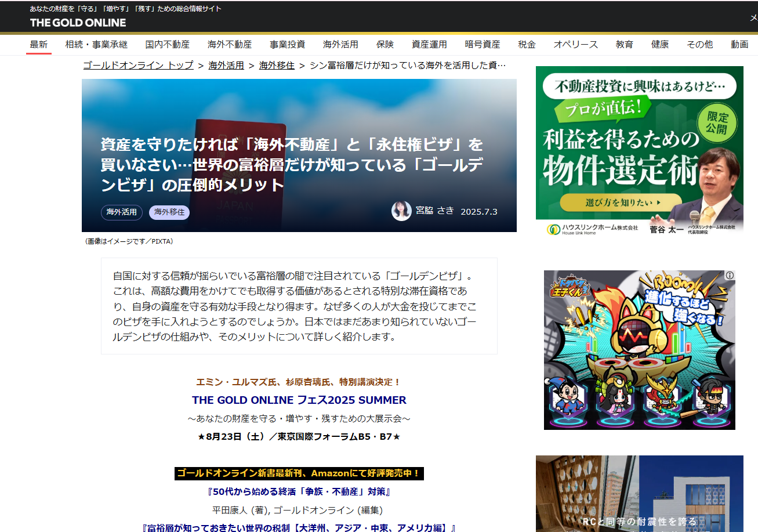Click publish date 2025.7.3
The image size is (758, 532).
[479, 212]
